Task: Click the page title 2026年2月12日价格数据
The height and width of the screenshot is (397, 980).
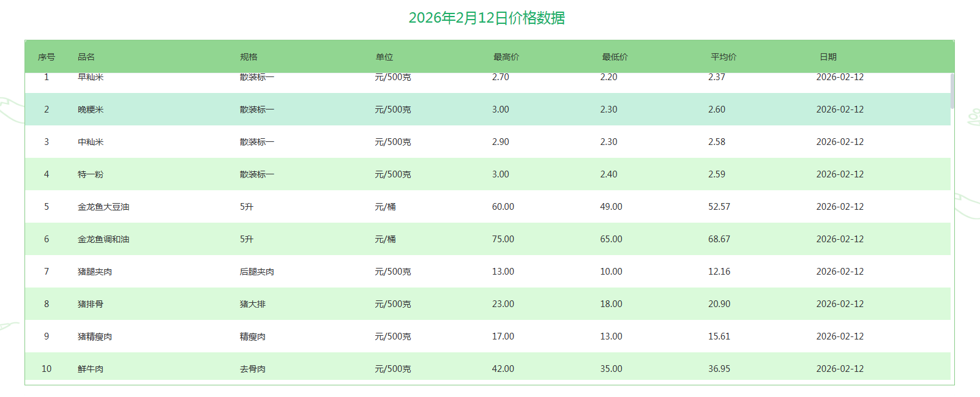Action: click(x=487, y=18)
